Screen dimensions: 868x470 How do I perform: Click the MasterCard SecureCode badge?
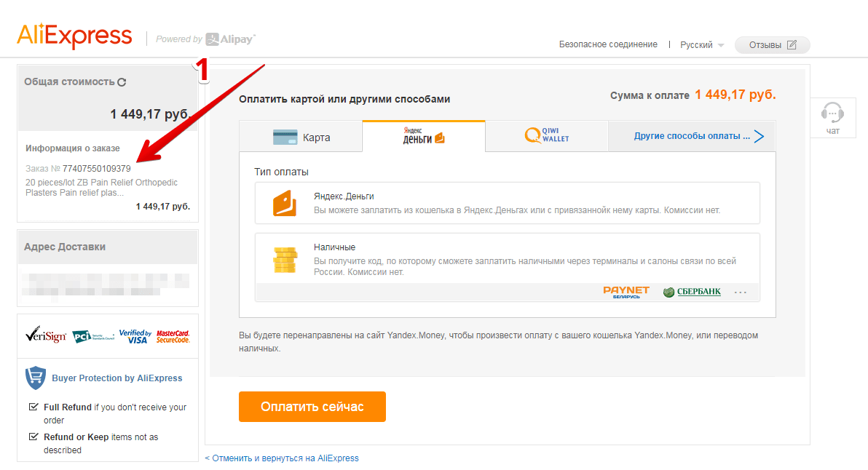pyautogui.click(x=173, y=336)
